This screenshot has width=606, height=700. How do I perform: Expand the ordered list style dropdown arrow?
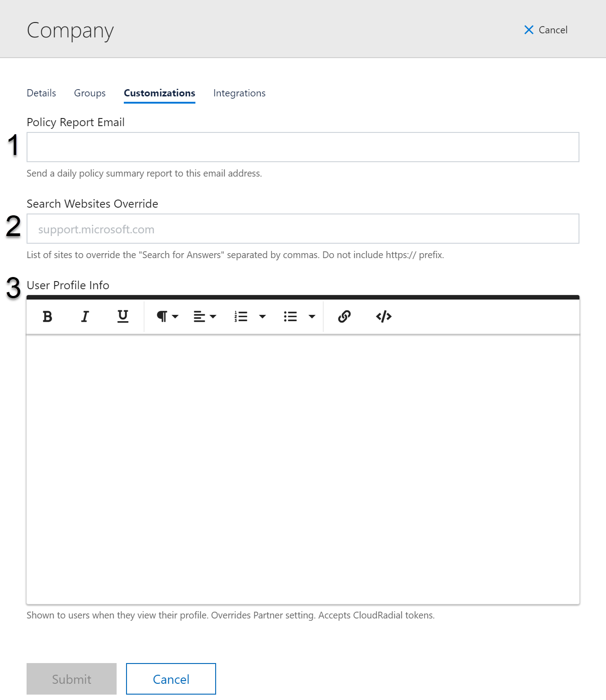pyautogui.click(x=262, y=317)
